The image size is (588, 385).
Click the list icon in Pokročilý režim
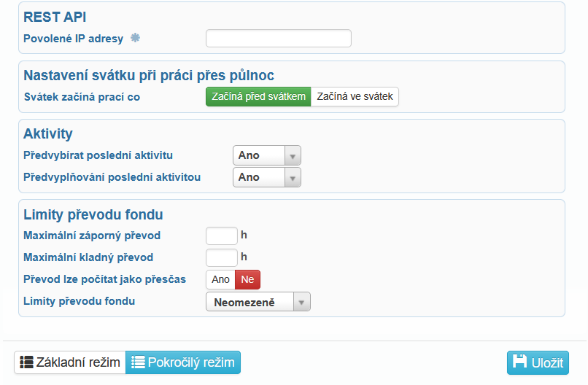pyautogui.click(x=137, y=362)
